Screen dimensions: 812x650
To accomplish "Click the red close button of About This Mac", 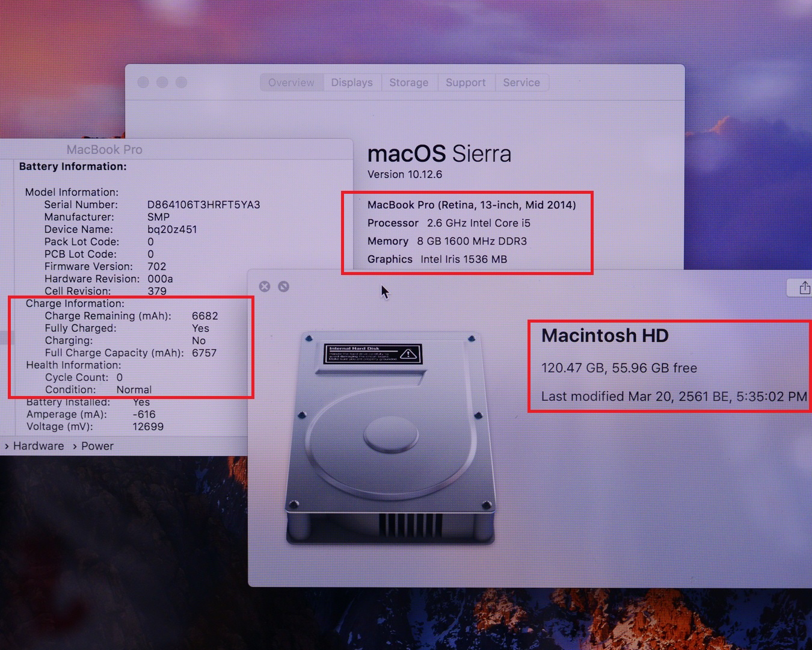I will (143, 82).
